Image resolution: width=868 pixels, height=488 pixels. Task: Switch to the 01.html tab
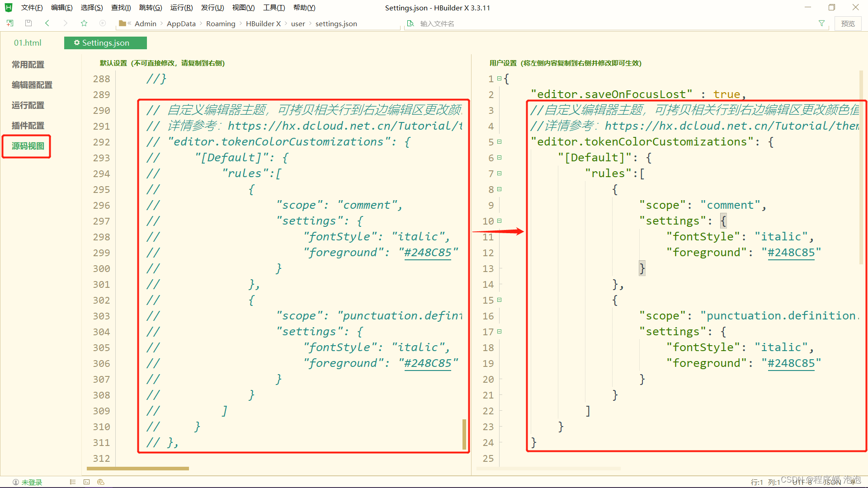[x=28, y=43]
